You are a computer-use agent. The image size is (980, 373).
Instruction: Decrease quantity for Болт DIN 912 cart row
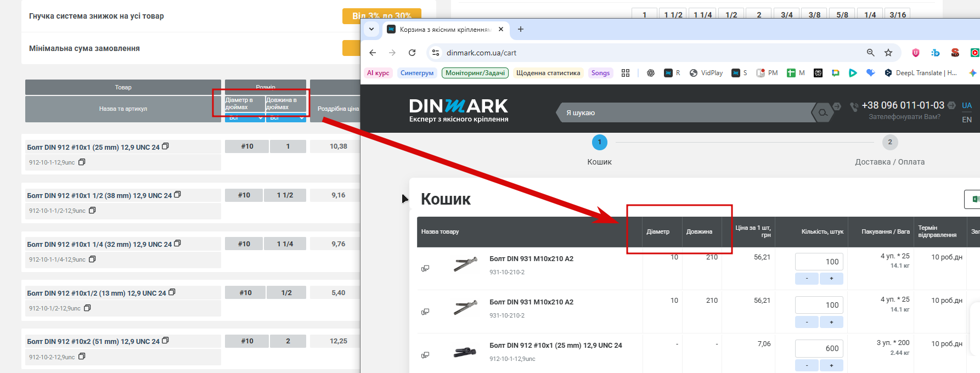(x=807, y=365)
